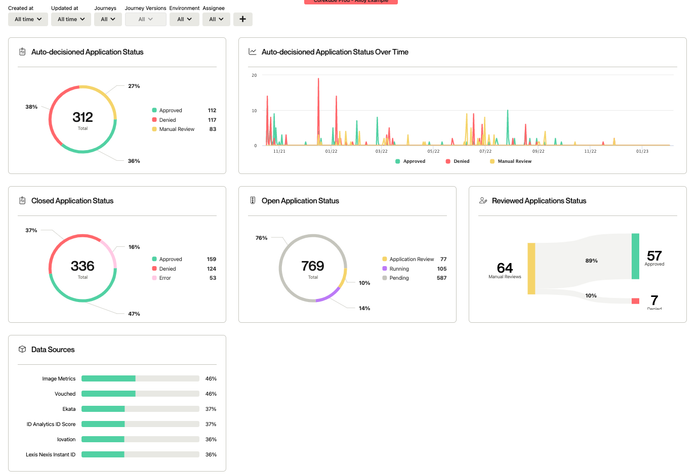The height and width of the screenshot is (476, 700).
Task: Click the Data Sources cube icon
Action: coord(22,350)
